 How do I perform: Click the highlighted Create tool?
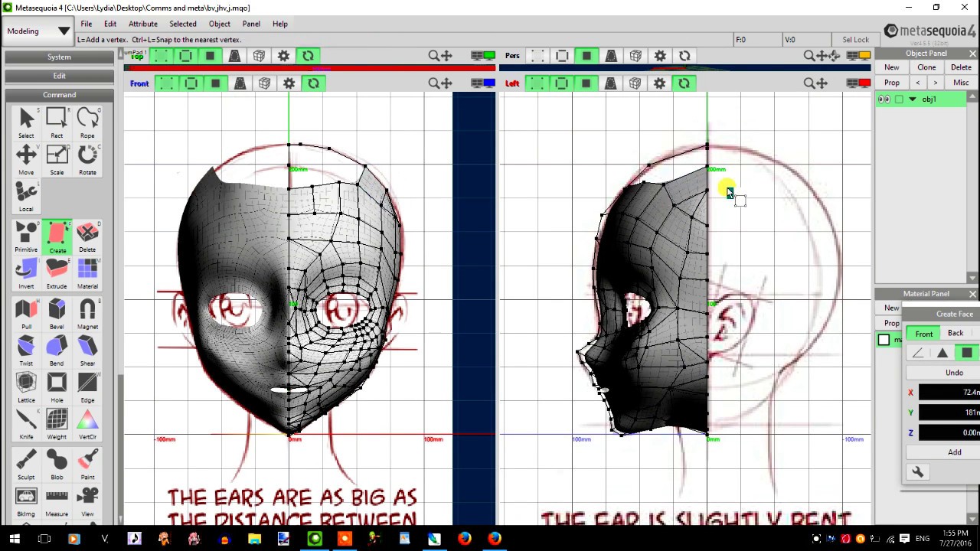click(x=57, y=236)
